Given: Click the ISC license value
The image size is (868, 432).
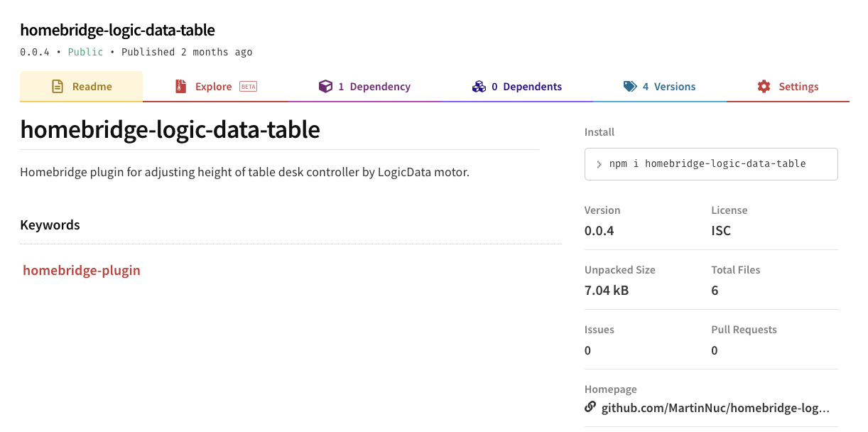Looking at the screenshot, I should (x=721, y=230).
